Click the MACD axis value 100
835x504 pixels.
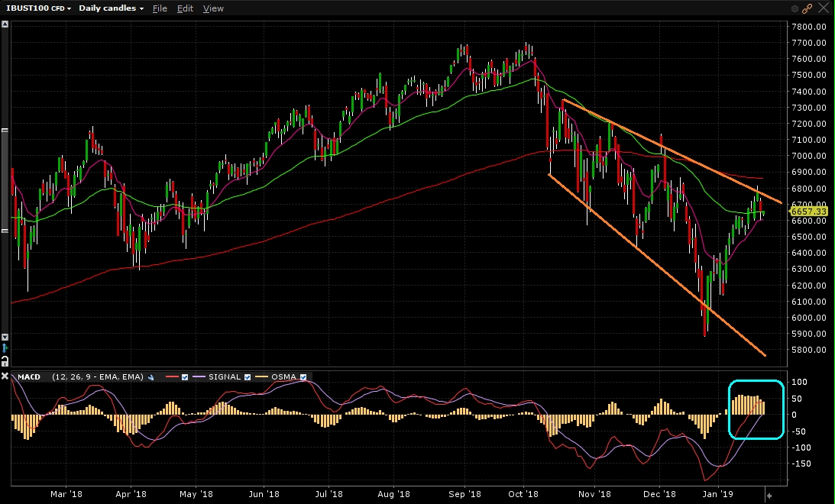click(799, 382)
